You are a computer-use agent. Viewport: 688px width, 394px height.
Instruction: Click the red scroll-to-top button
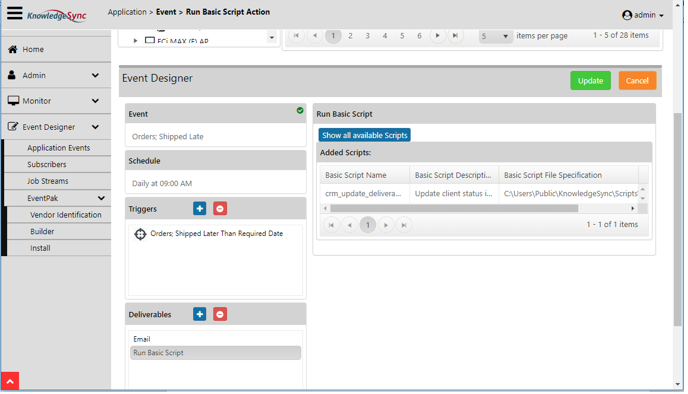(x=10, y=381)
